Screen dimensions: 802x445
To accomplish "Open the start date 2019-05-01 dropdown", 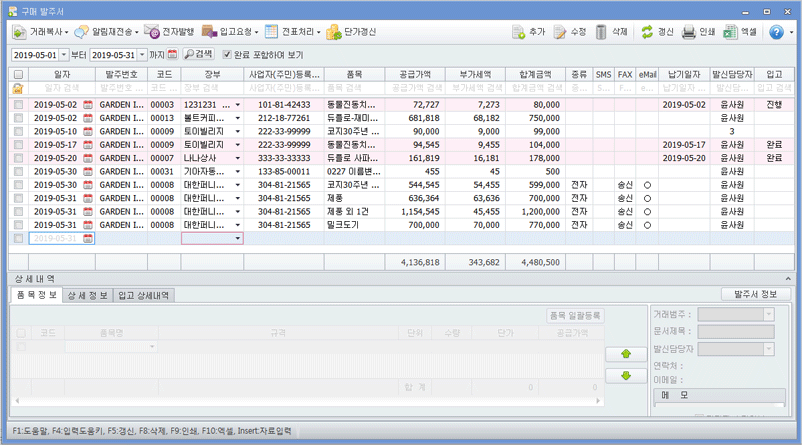I will [x=65, y=54].
